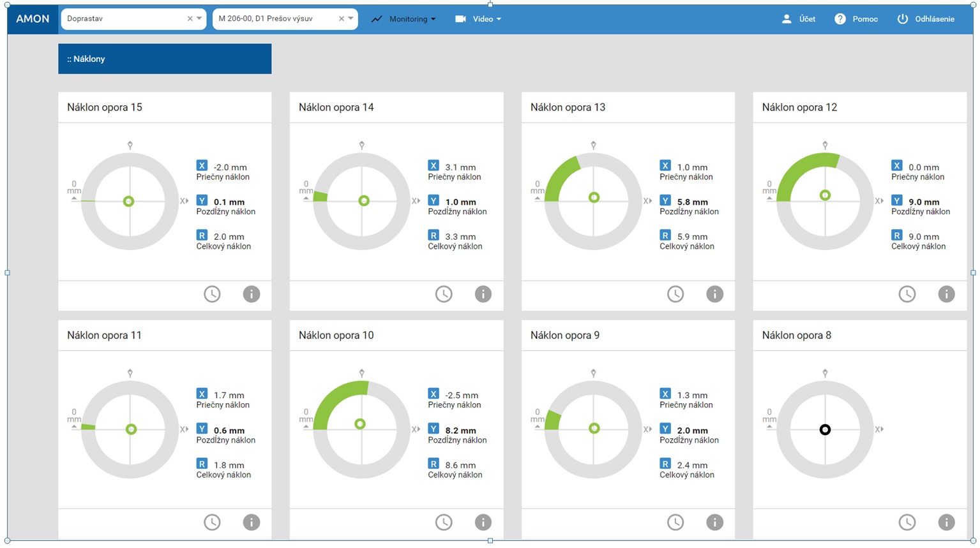The image size is (980, 548).
Task: Open the Účet account menu
Action: (799, 19)
